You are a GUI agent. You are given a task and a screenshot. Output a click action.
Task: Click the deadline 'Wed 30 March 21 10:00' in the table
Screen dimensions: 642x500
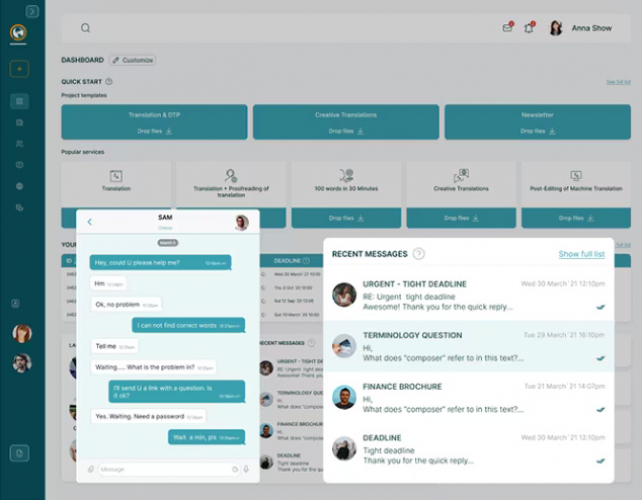tap(297, 274)
